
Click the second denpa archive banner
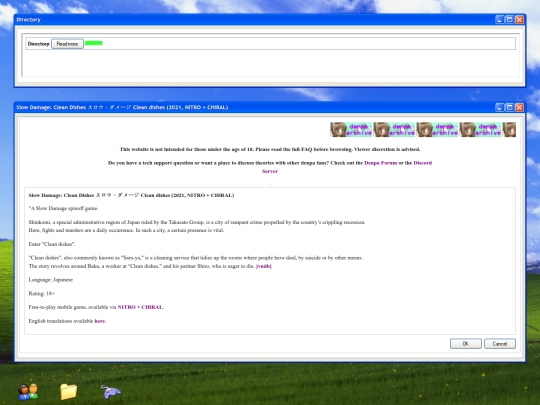[394, 129]
